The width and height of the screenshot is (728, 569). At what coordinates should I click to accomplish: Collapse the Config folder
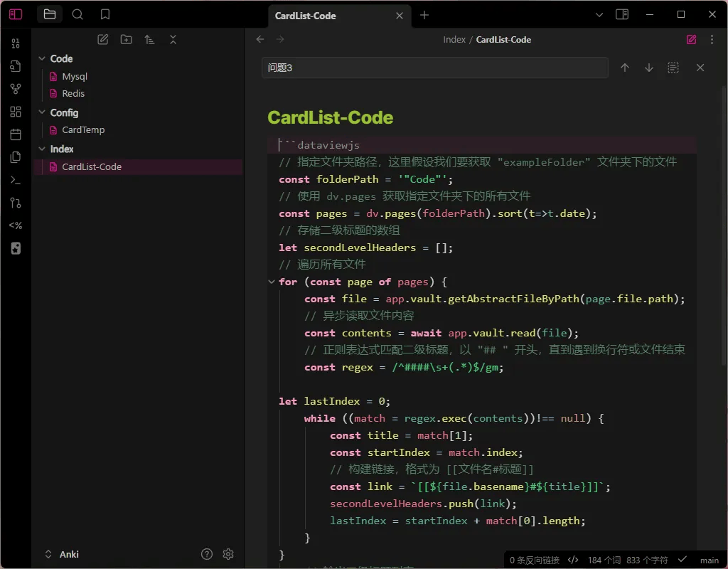(42, 112)
